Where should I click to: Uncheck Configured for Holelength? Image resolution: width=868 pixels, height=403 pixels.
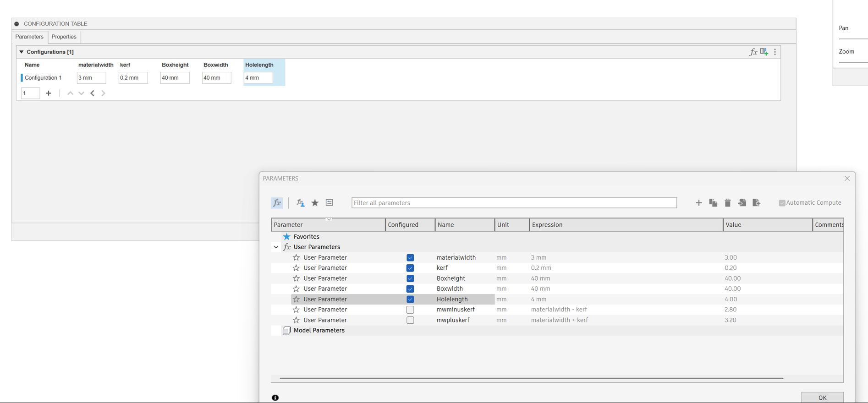(410, 299)
